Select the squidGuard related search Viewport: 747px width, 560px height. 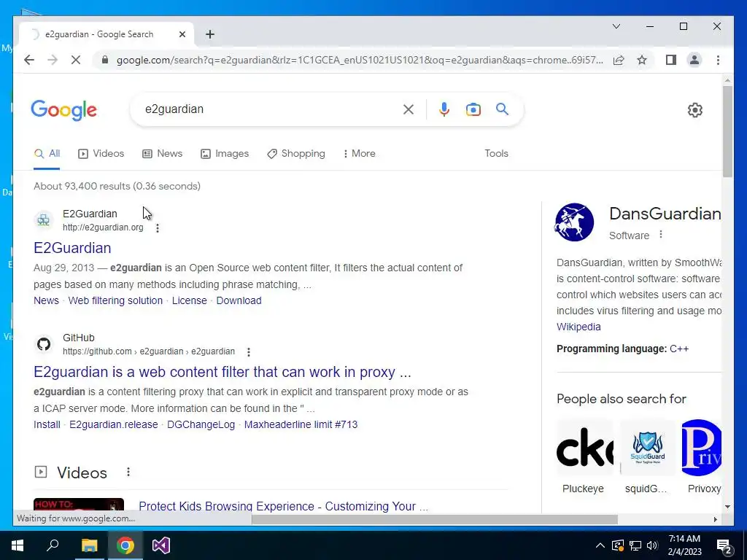tap(648, 457)
